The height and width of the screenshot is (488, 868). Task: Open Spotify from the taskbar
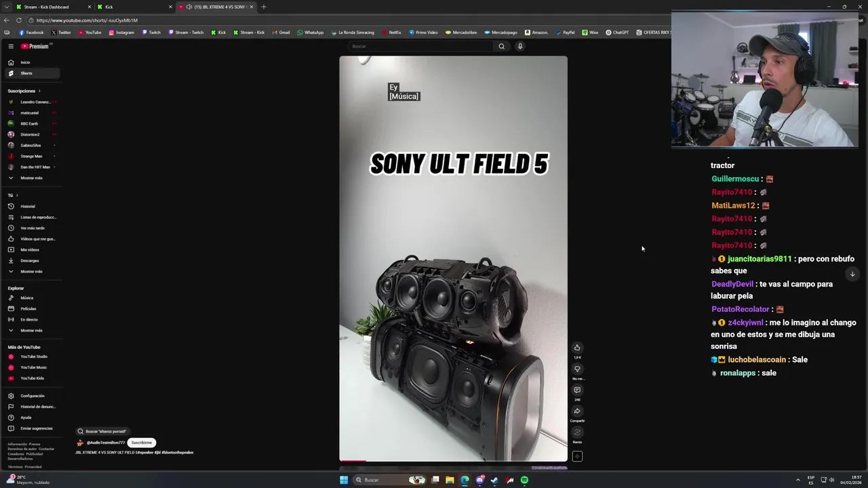(x=524, y=480)
